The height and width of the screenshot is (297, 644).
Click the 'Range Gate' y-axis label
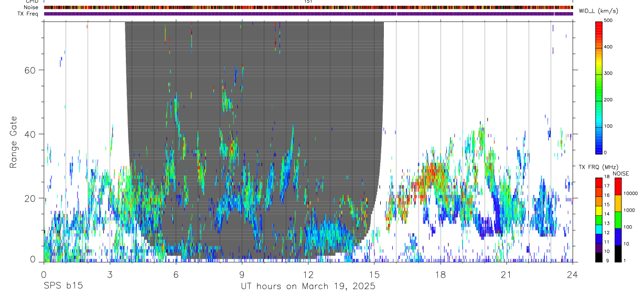(13, 141)
